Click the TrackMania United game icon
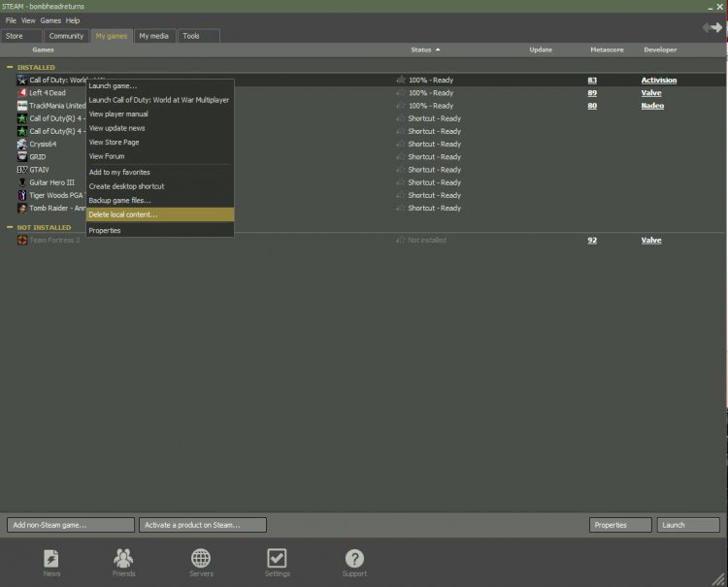The width and height of the screenshot is (728, 587). point(21,106)
